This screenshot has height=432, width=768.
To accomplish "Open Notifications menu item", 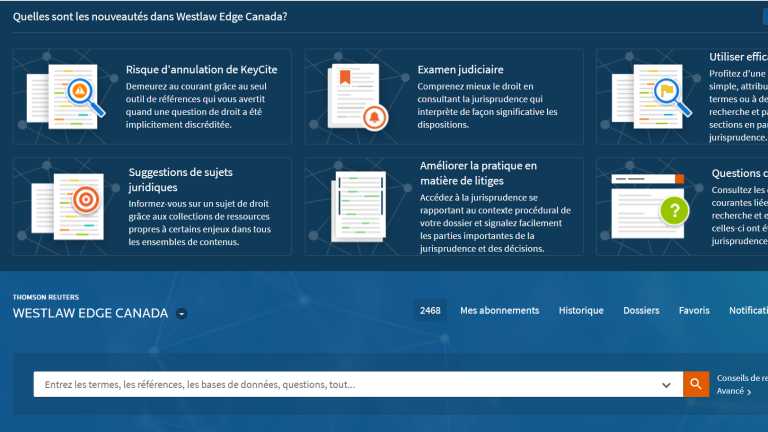I will click(x=748, y=311).
